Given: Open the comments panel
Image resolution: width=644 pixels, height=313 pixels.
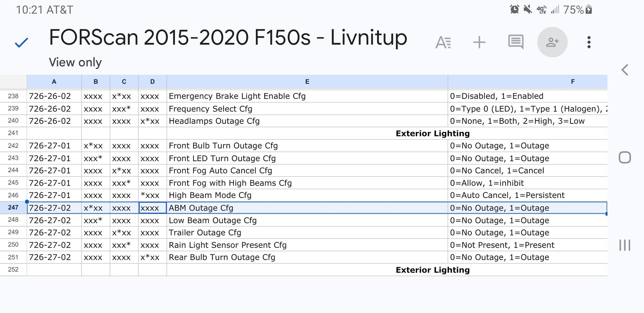Looking at the screenshot, I should tap(515, 42).
